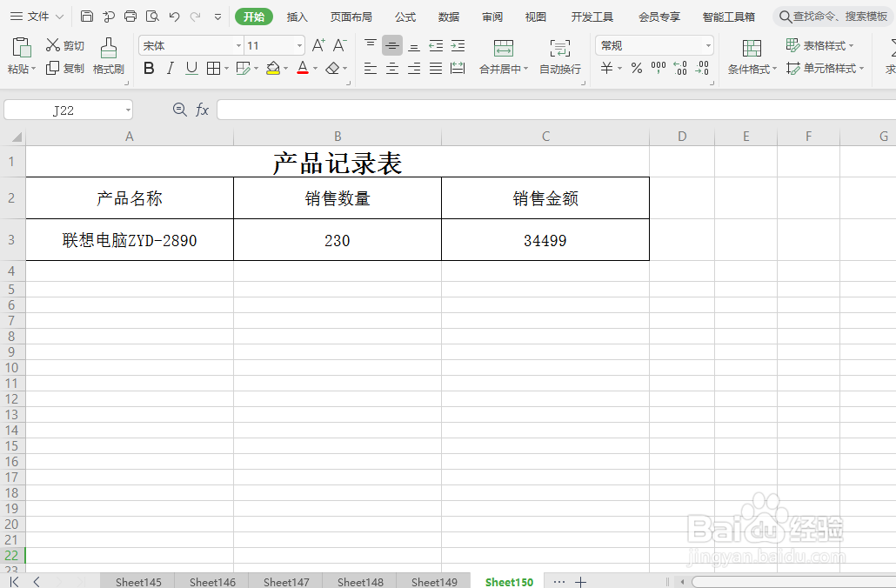Screen dimensions: 896x588
Task: Align cell content to top
Action: point(371,45)
